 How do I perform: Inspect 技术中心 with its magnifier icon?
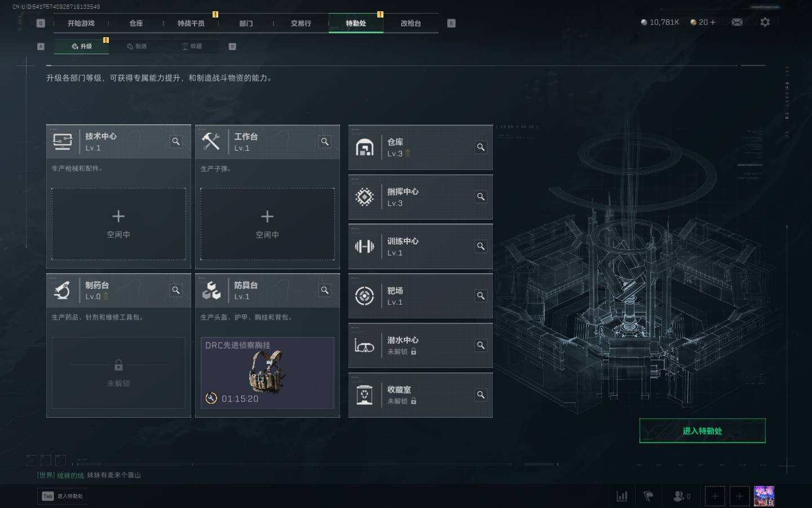click(x=176, y=142)
